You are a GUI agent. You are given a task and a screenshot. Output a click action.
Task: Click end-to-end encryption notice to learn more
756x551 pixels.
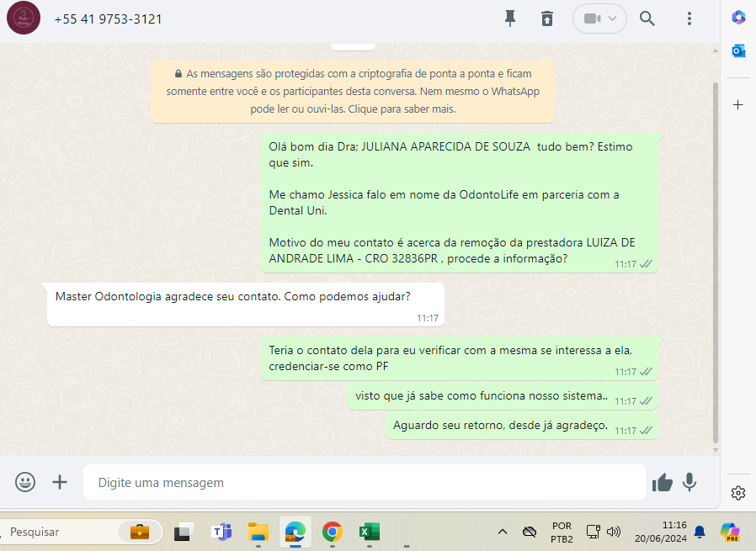[353, 91]
